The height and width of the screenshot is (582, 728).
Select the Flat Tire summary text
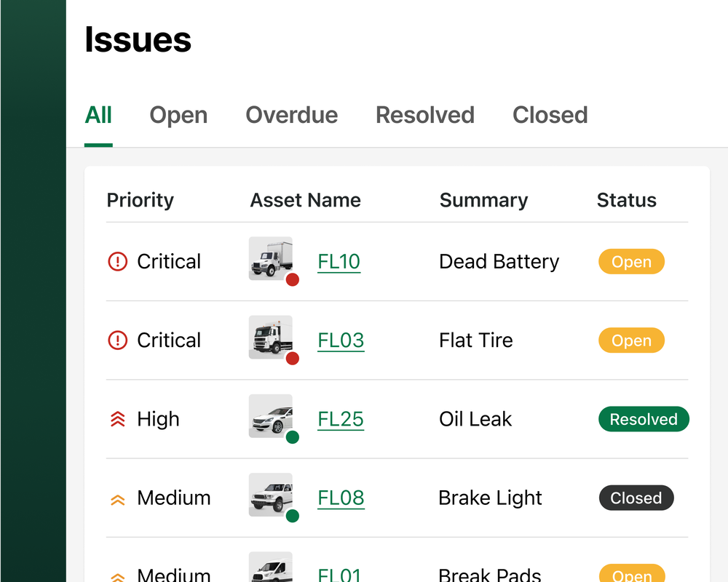point(476,340)
